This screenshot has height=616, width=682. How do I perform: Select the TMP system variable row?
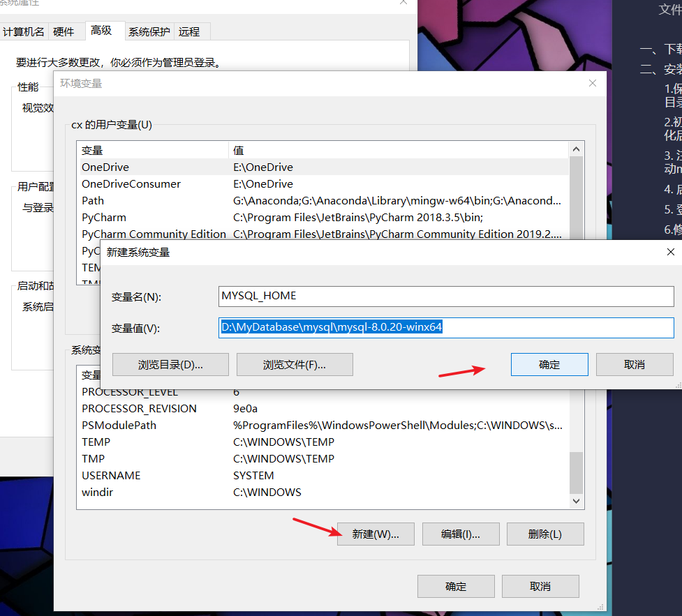coord(323,458)
